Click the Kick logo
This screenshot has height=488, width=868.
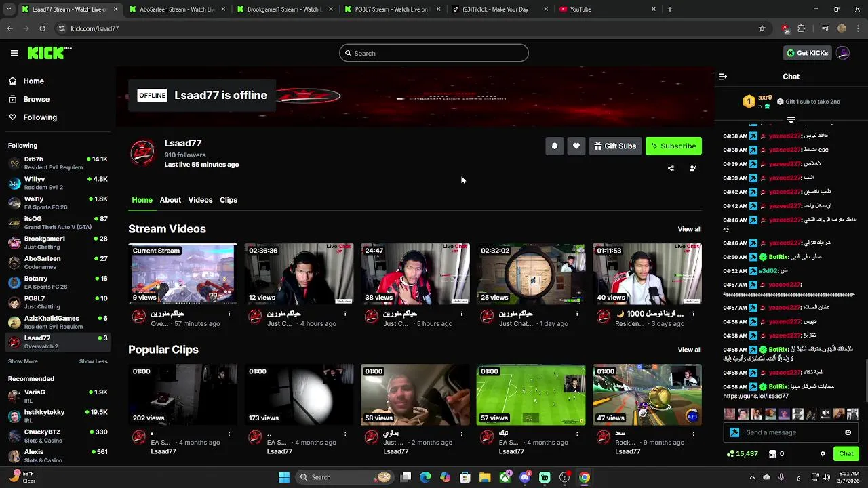click(50, 53)
